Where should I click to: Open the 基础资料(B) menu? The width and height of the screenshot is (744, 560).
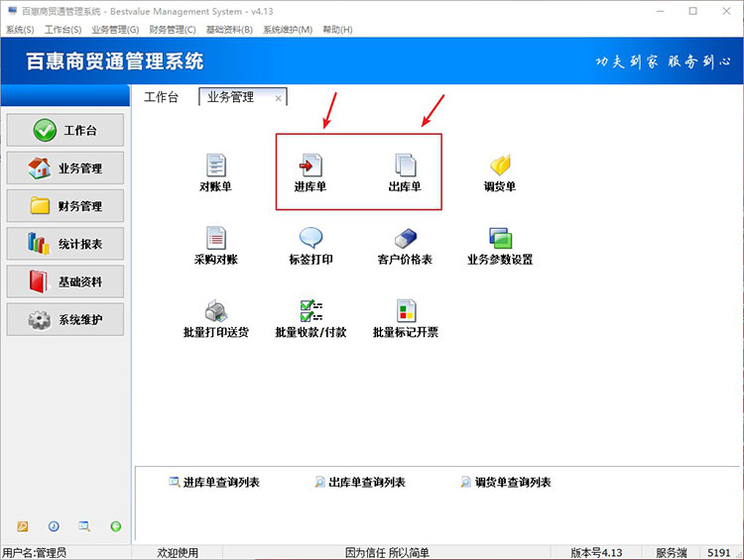tap(229, 30)
